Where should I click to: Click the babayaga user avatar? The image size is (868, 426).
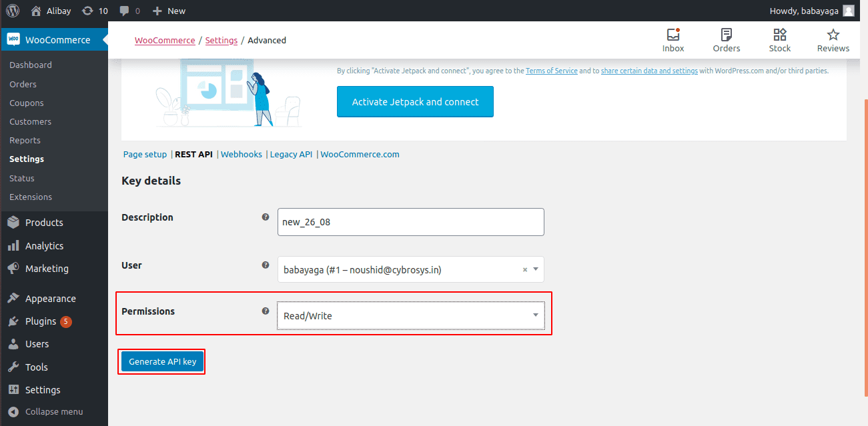pos(848,11)
